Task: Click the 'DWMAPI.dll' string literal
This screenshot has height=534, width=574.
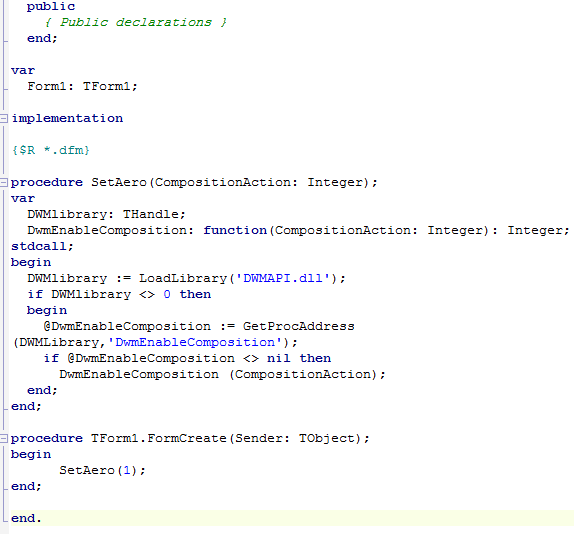Action: 283,278
